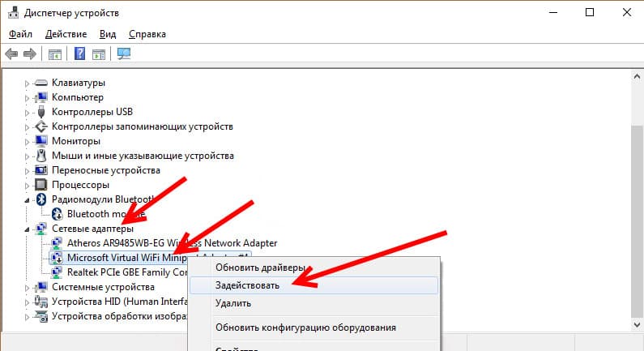Expand the Системные устройства node
644x351 pixels.
pos(27,288)
